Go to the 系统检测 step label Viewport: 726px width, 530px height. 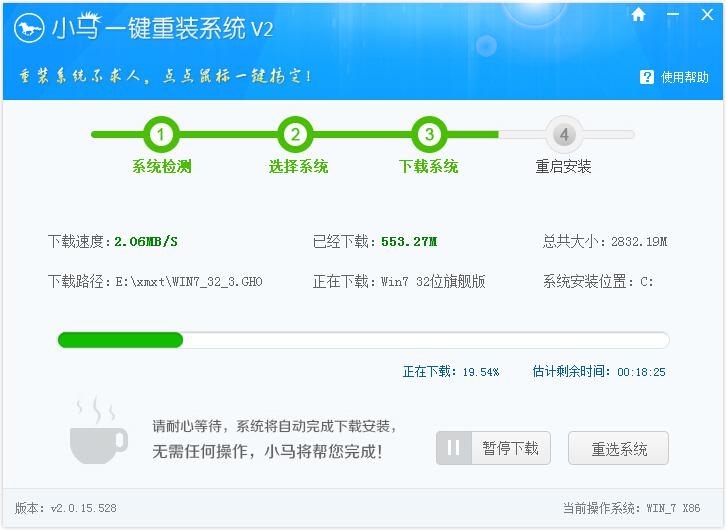click(x=161, y=167)
